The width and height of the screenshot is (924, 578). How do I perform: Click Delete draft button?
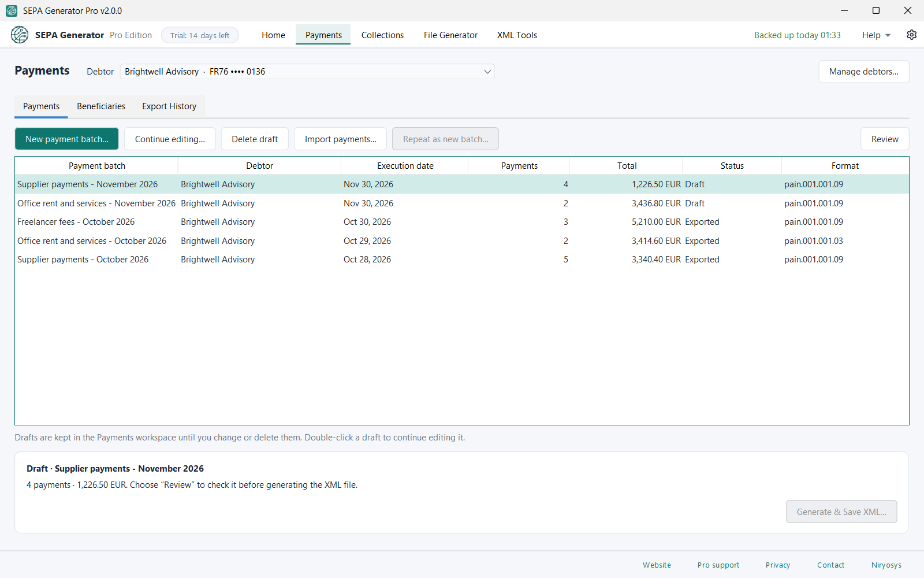255,139
